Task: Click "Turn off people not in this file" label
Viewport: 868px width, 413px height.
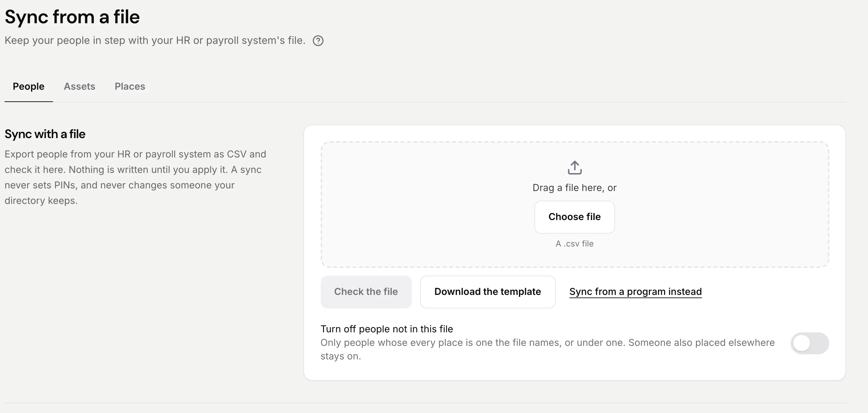Action: click(387, 329)
